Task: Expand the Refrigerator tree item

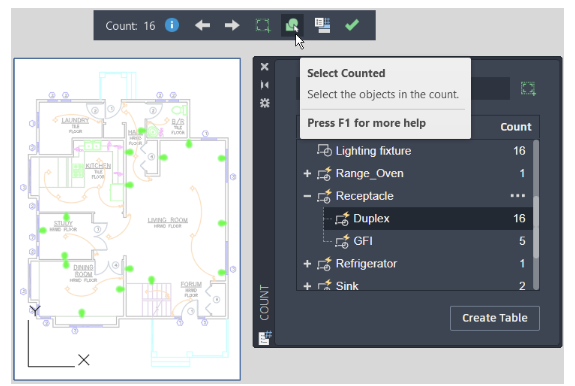Action: (x=307, y=264)
